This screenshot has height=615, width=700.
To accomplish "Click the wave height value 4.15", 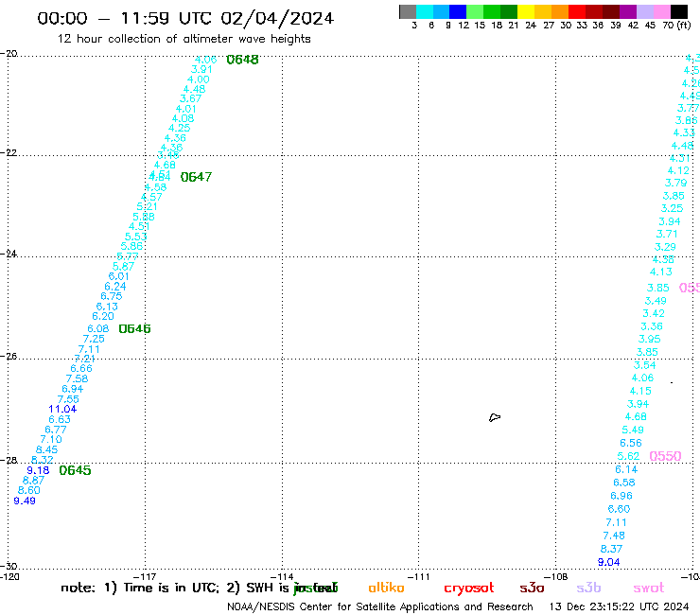I will coord(640,391).
